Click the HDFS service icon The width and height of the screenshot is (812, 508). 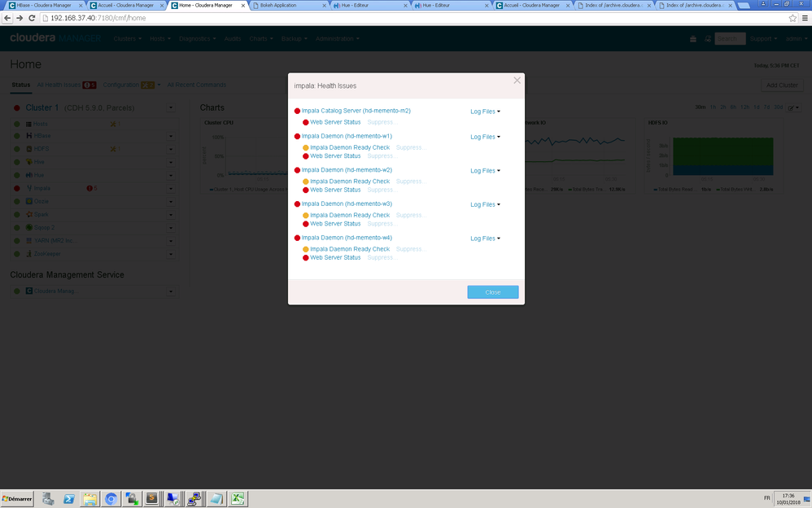[x=28, y=149]
